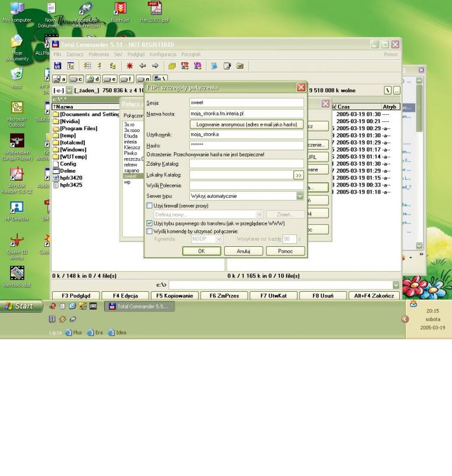Select drive a button
Viewport: 452px width, 476px height.
(x=59, y=79)
